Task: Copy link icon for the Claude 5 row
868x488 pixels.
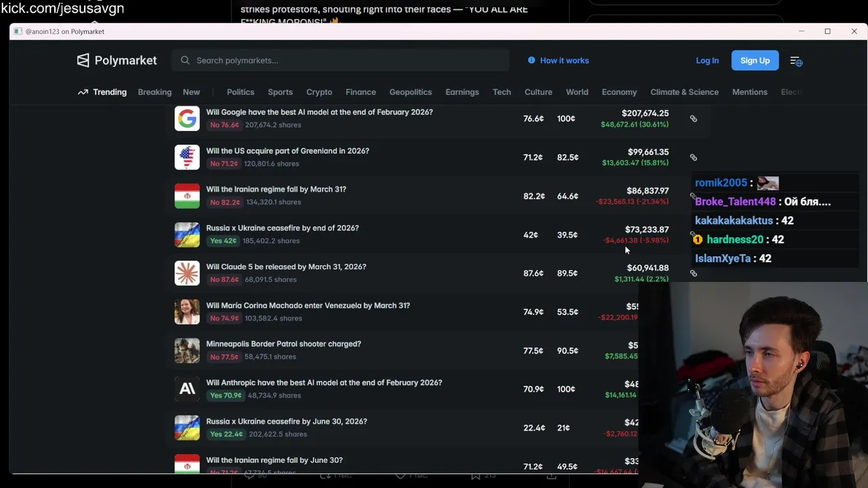Action: pyautogui.click(x=693, y=273)
